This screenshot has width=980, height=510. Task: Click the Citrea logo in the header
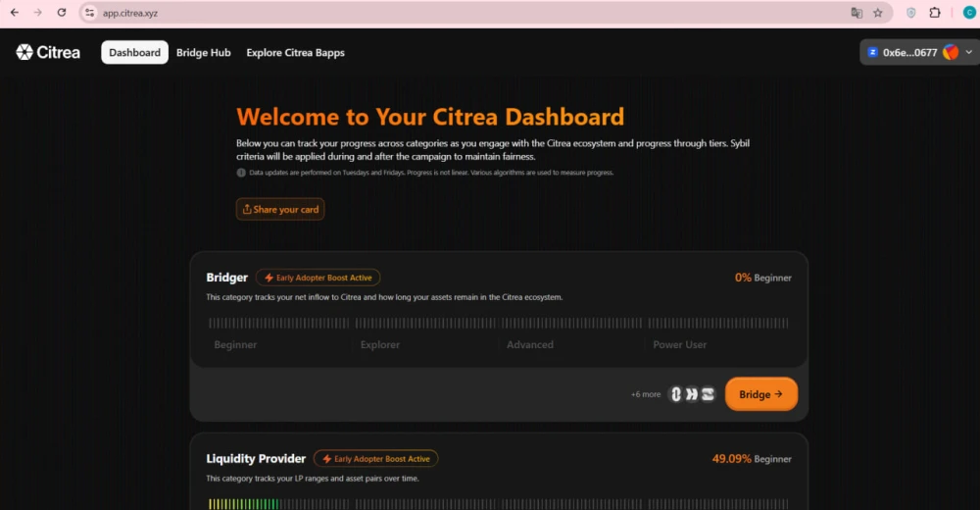point(48,52)
